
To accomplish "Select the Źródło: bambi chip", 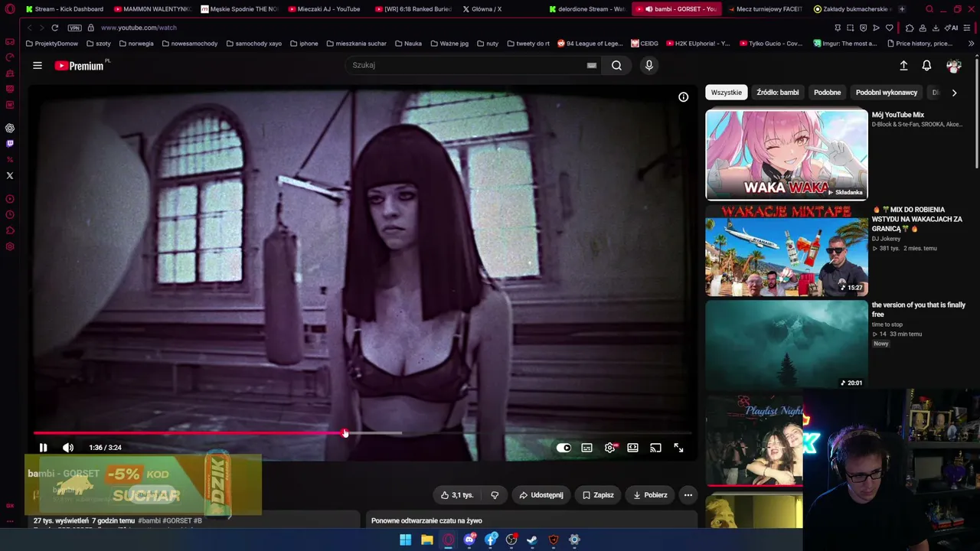I will point(777,93).
